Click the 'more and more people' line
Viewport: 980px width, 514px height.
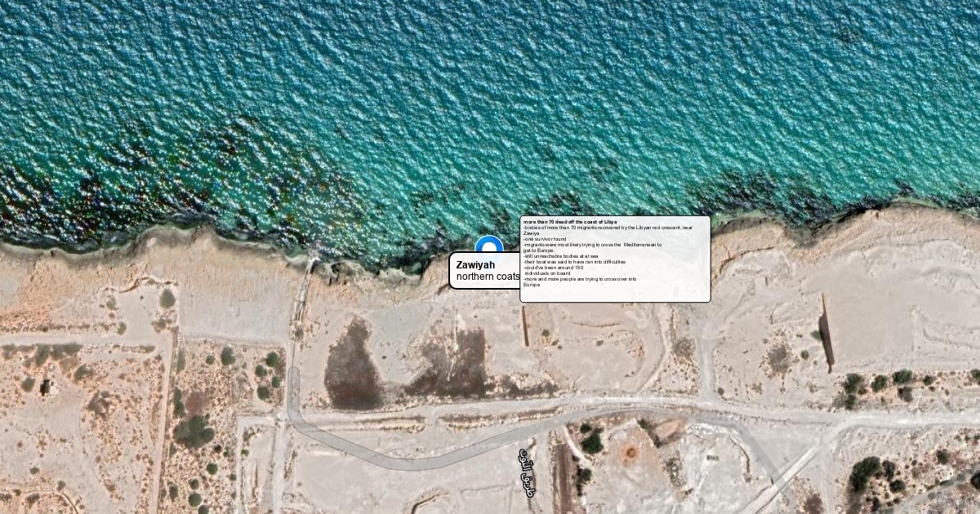(x=580, y=279)
